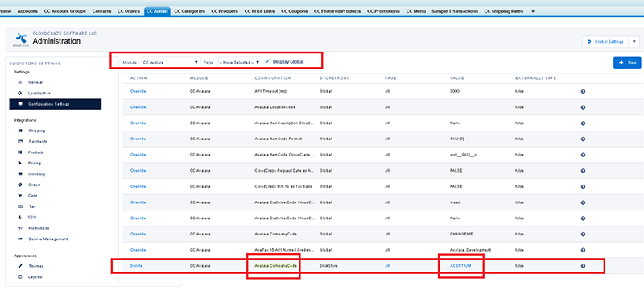The width and height of the screenshot is (644, 291).
Task: Click the New button
Action: (x=627, y=63)
